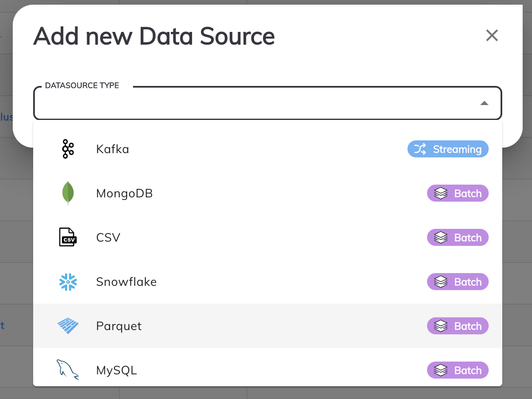Select Kafka from the datasource list

(113, 149)
